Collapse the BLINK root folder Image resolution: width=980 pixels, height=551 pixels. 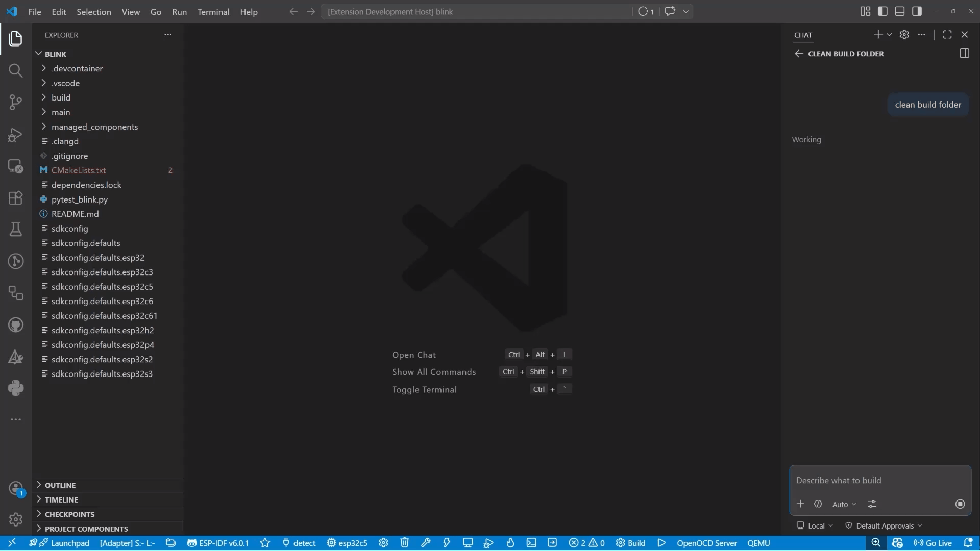(107, 54)
